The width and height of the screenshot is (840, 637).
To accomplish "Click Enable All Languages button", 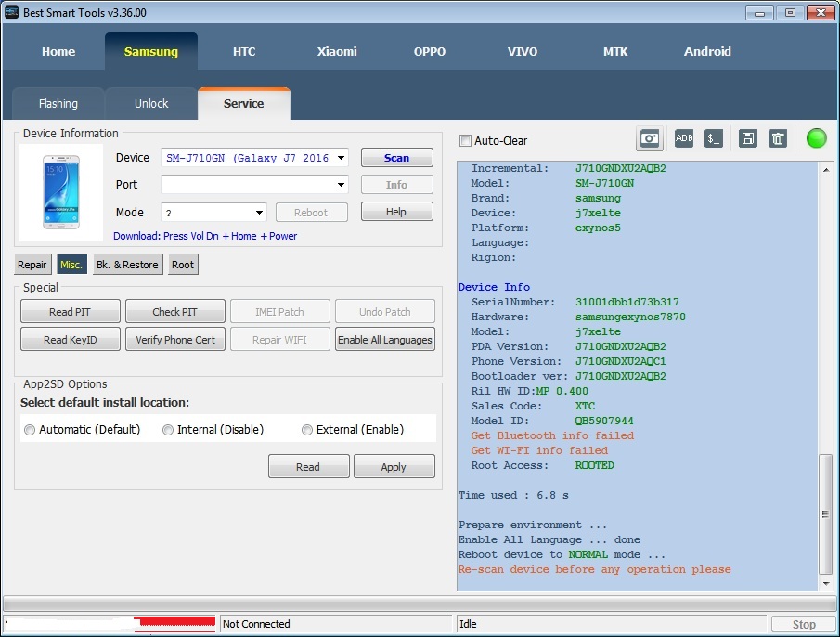I will click(x=385, y=340).
